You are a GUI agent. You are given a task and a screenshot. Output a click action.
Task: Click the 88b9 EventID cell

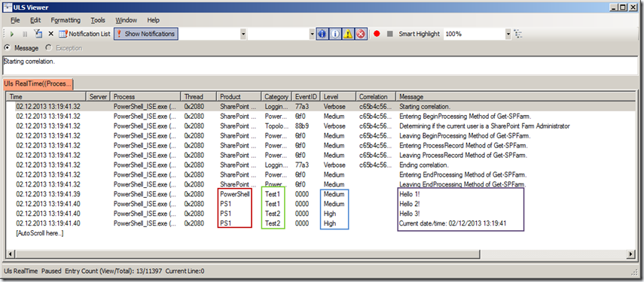coord(302,126)
